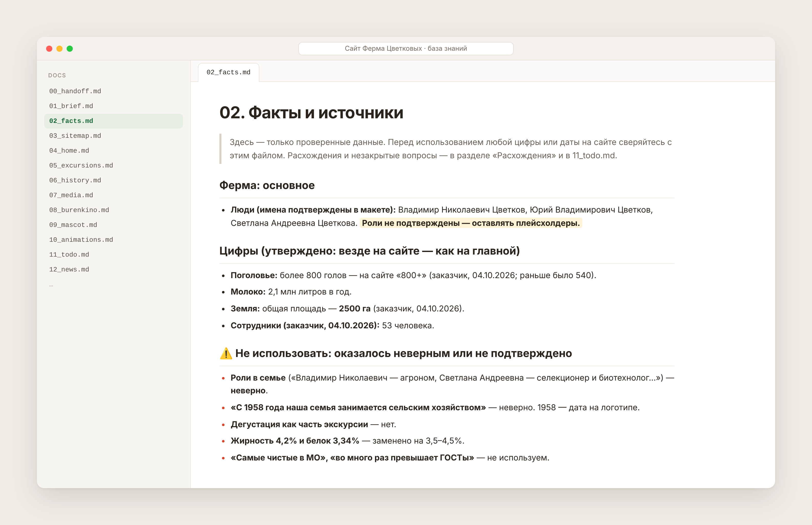The height and width of the screenshot is (525, 812).
Task: Click the "Дегустация как часть экскурсии" bullet
Action: click(x=313, y=424)
